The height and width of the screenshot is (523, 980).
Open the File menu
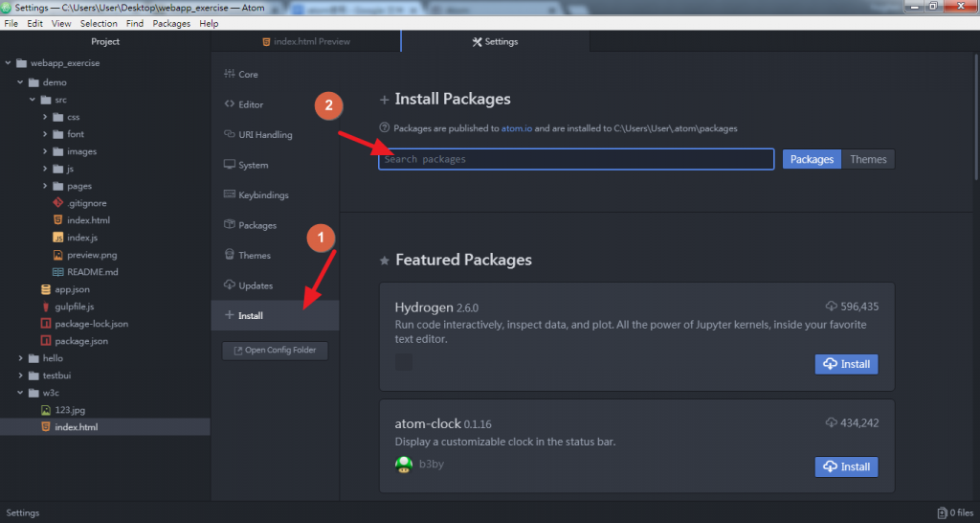click(x=11, y=23)
